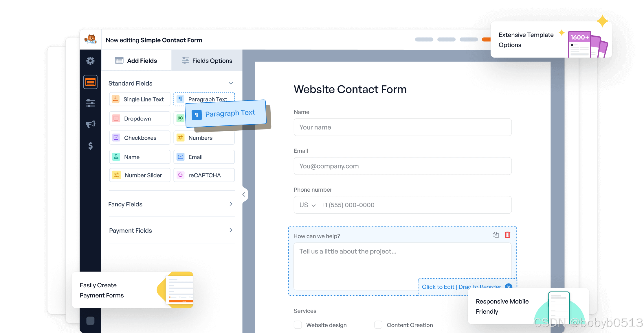Open the marketing megaphone sidebar icon
The image size is (644, 333).
90,124
